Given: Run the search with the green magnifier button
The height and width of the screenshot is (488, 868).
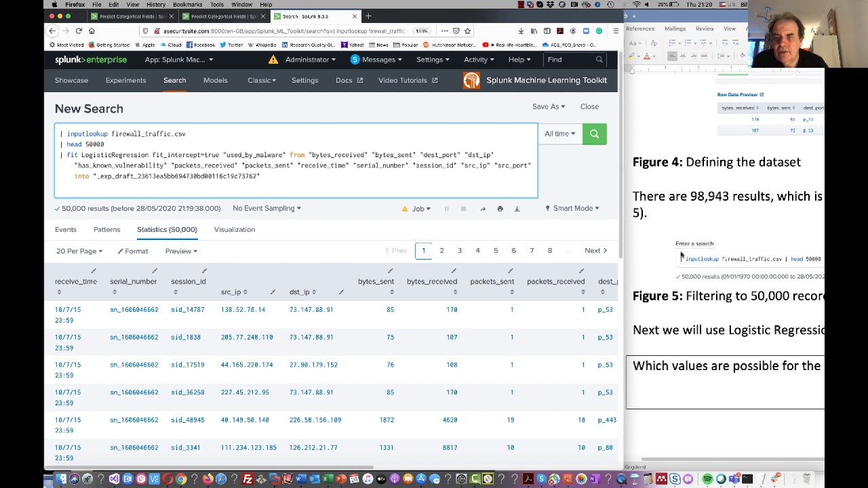Looking at the screenshot, I should [594, 134].
